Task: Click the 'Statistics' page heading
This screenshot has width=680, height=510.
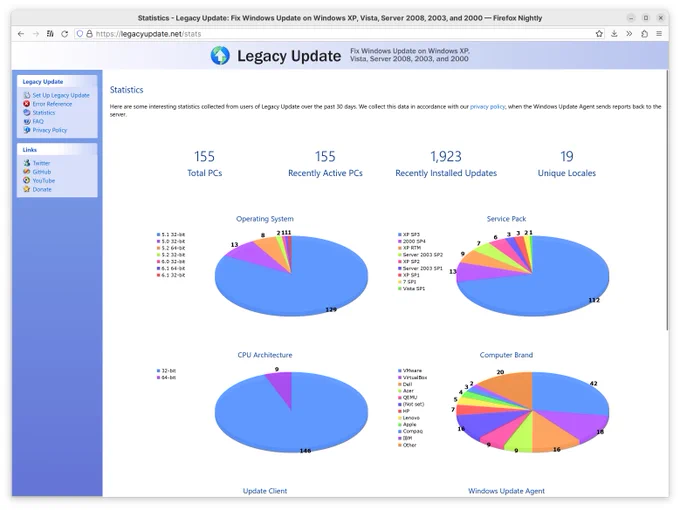Action: (x=126, y=90)
